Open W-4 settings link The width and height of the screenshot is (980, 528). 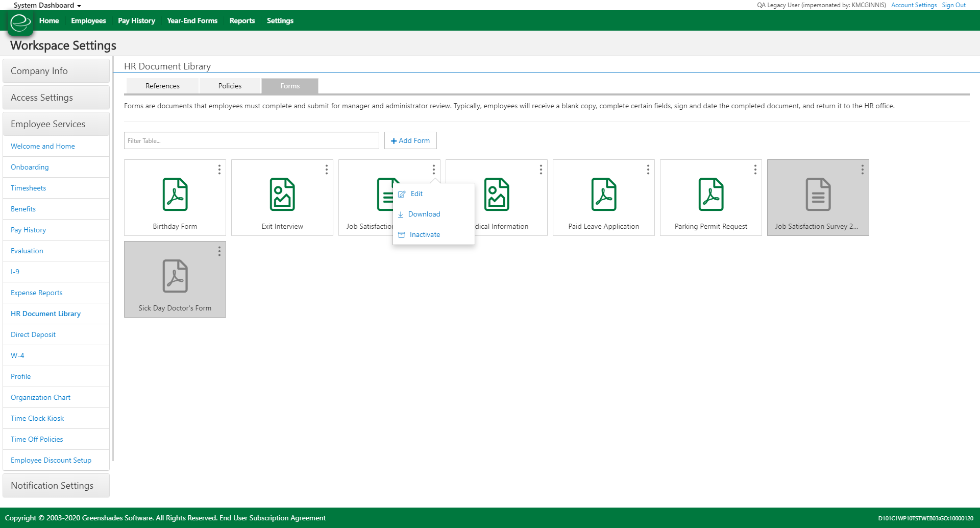click(x=17, y=355)
